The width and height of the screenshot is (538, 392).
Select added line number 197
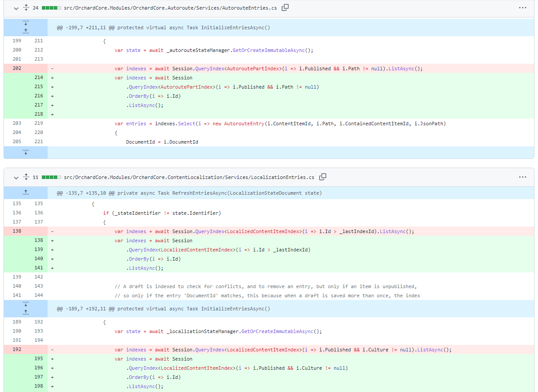tap(38, 377)
